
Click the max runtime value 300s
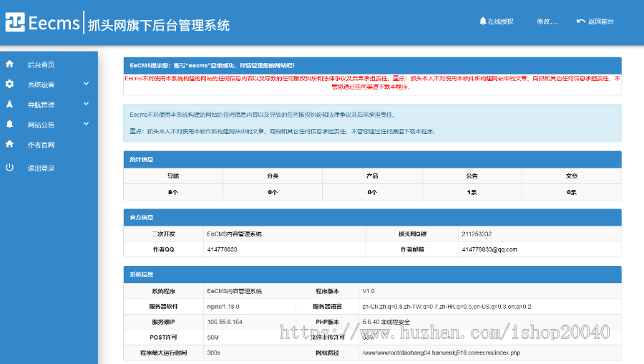pyautogui.click(x=213, y=353)
